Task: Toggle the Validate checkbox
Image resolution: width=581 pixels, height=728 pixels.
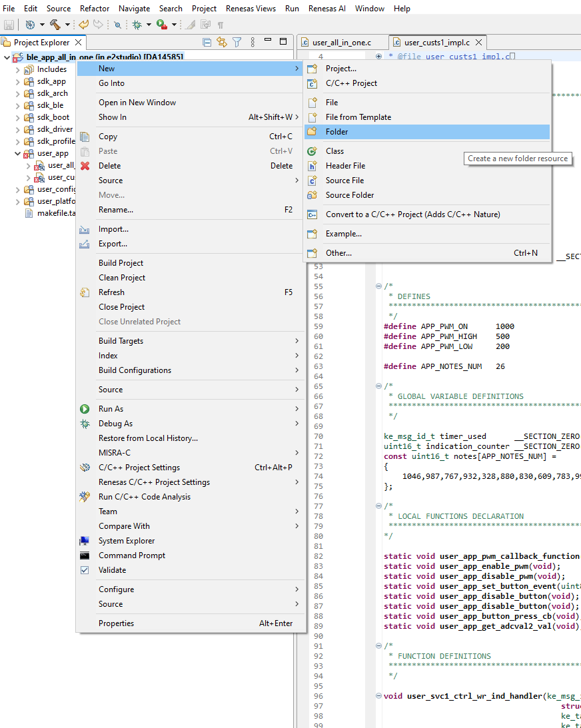Action: coord(85,570)
